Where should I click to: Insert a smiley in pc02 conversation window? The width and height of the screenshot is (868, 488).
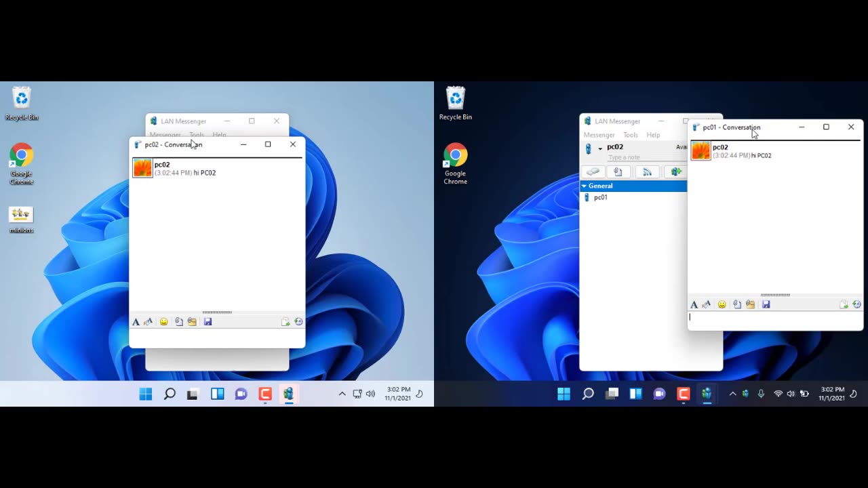[x=163, y=322]
